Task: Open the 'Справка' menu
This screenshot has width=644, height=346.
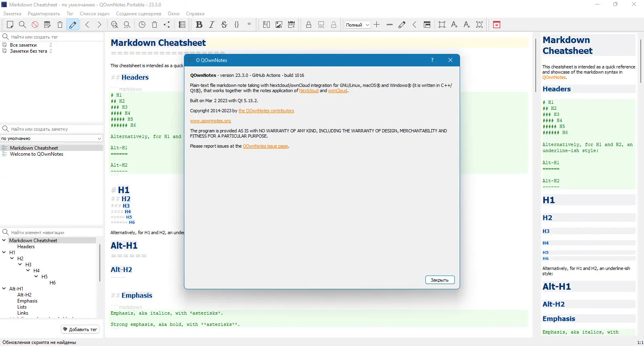Action: 195,14
